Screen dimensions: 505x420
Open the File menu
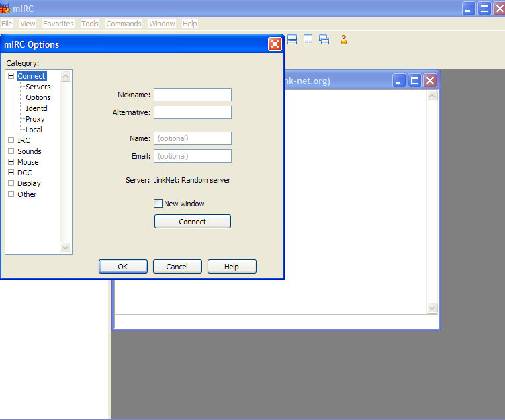pos(7,24)
